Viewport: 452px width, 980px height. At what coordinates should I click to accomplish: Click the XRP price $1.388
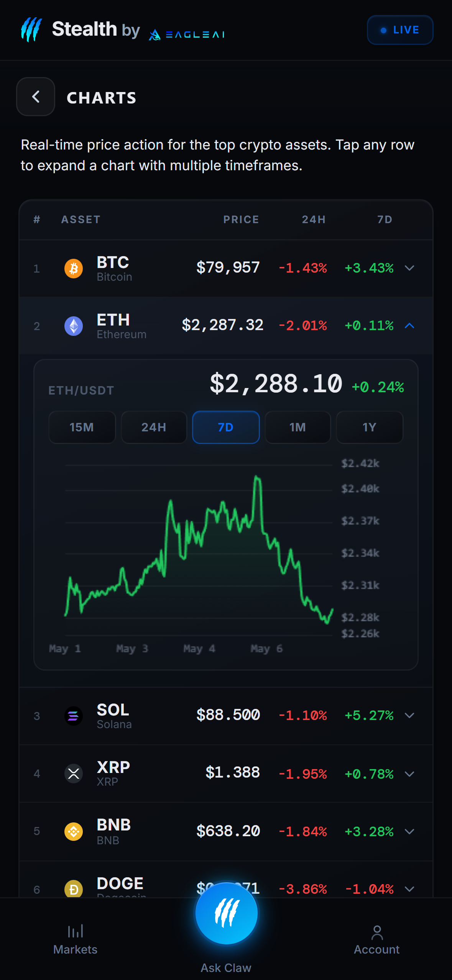233,773
